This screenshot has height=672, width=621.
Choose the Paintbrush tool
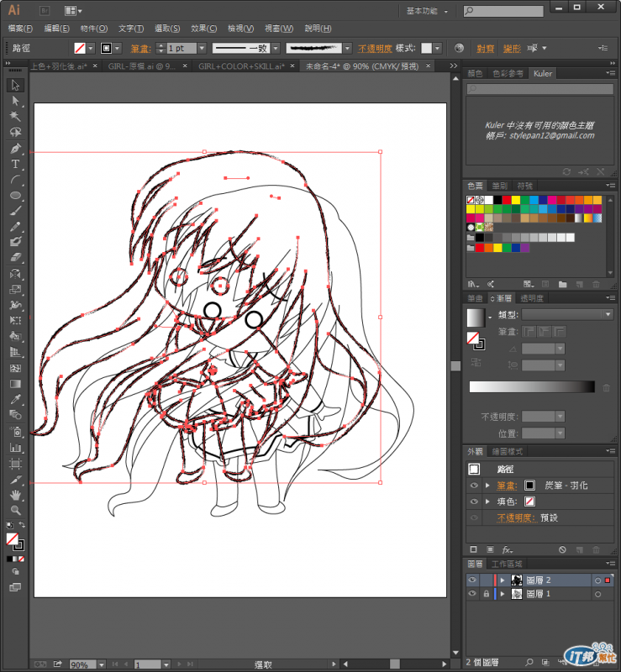[x=15, y=211]
